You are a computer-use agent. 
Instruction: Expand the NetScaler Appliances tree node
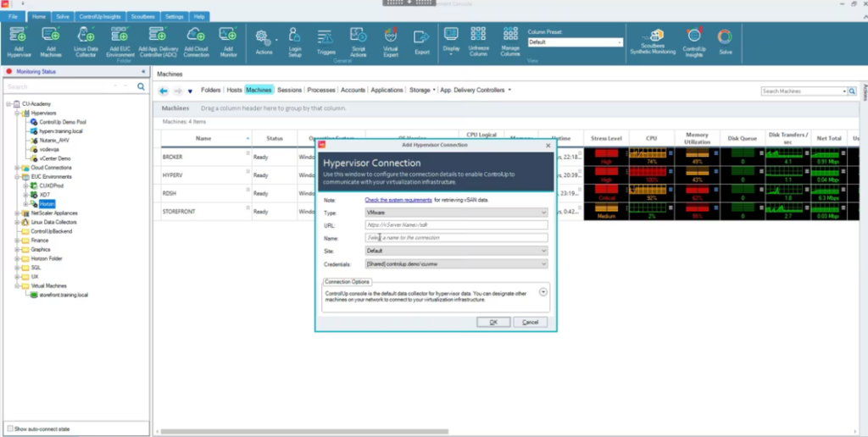coord(18,213)
